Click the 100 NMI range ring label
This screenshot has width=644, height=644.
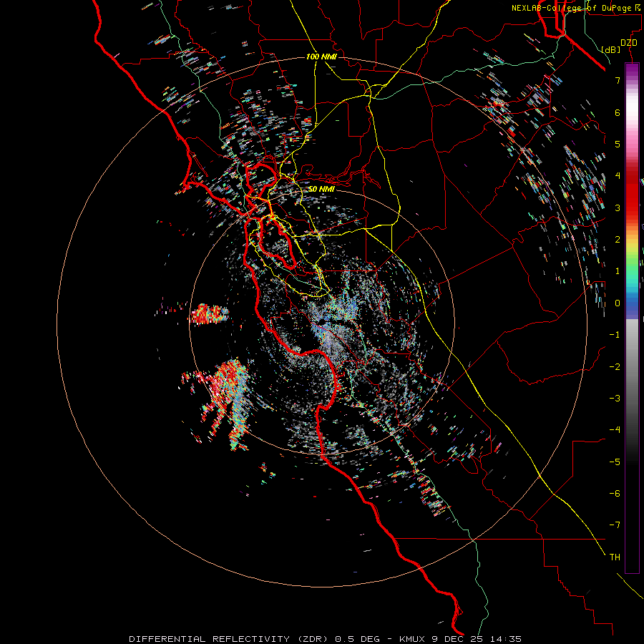point(321,57)
